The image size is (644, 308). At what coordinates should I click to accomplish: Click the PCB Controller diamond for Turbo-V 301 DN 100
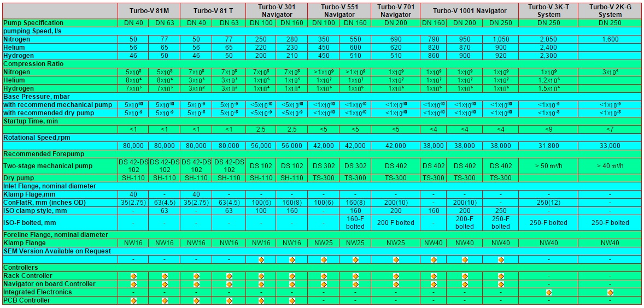pos(261,300)
